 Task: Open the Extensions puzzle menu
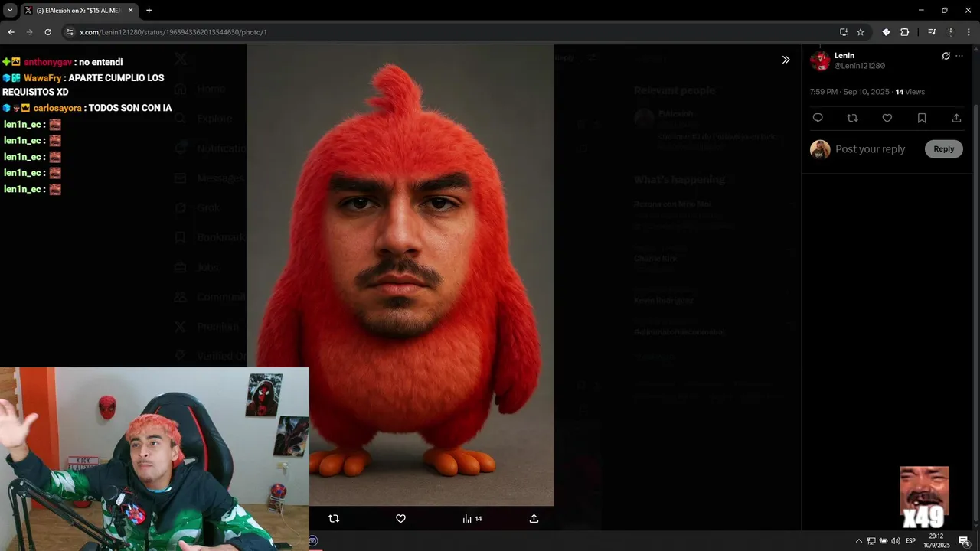coord(904,32)
